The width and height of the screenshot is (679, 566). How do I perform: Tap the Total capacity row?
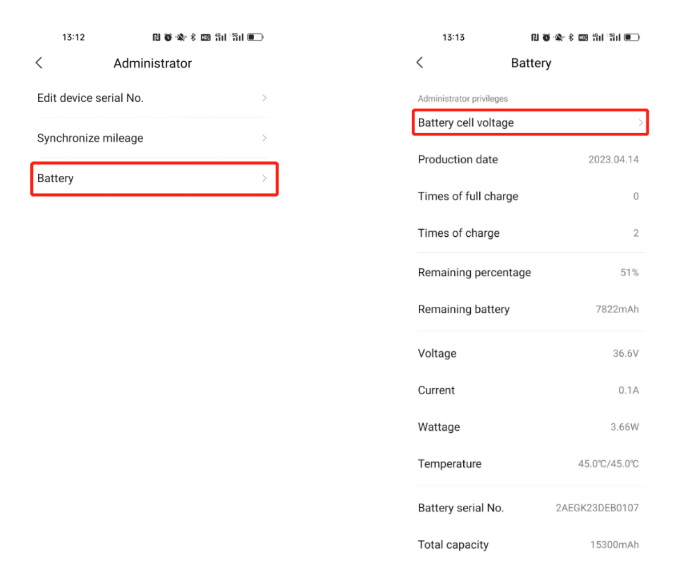[528, 545]
